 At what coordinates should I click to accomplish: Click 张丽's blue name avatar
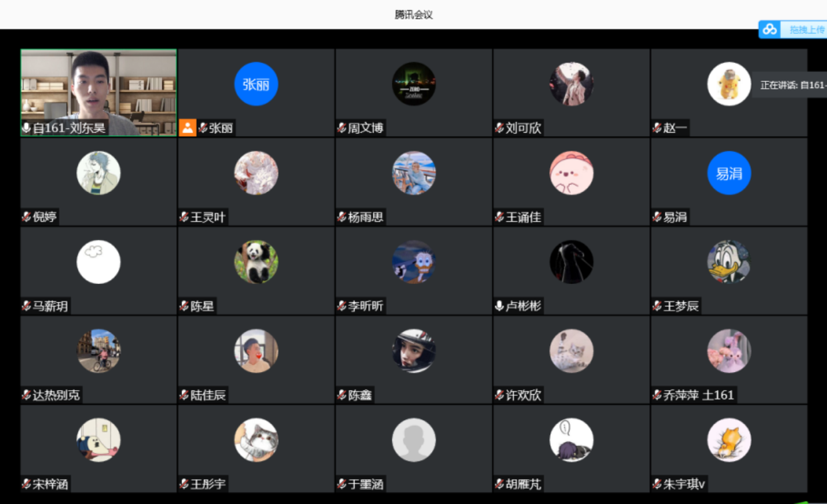click(256, 84)
